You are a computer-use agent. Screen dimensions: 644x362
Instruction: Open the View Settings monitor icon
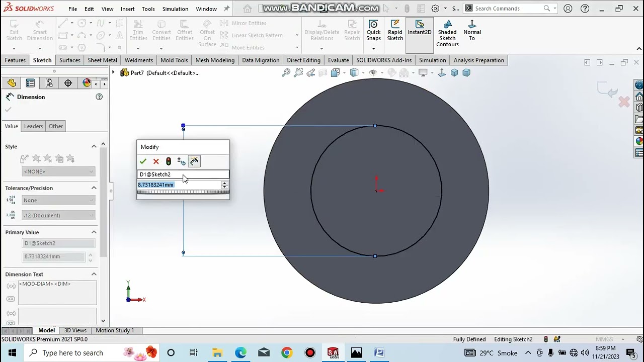pos(423,73)
